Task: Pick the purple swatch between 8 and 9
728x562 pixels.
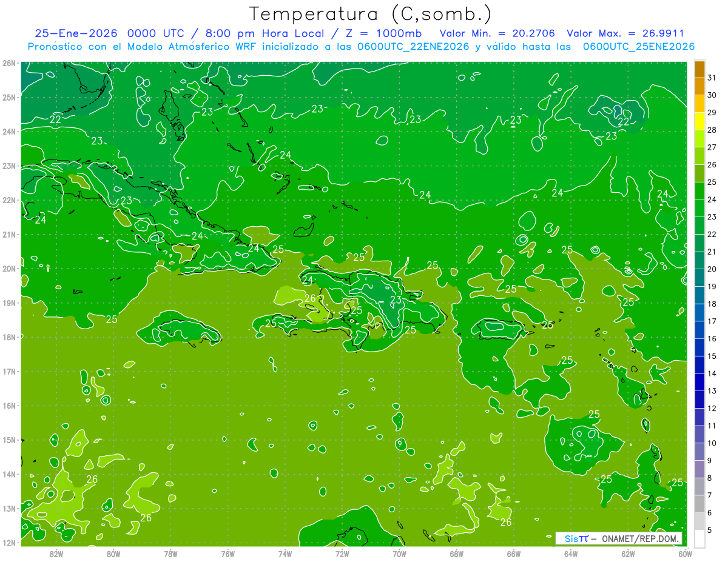Action: coord(699,469)
